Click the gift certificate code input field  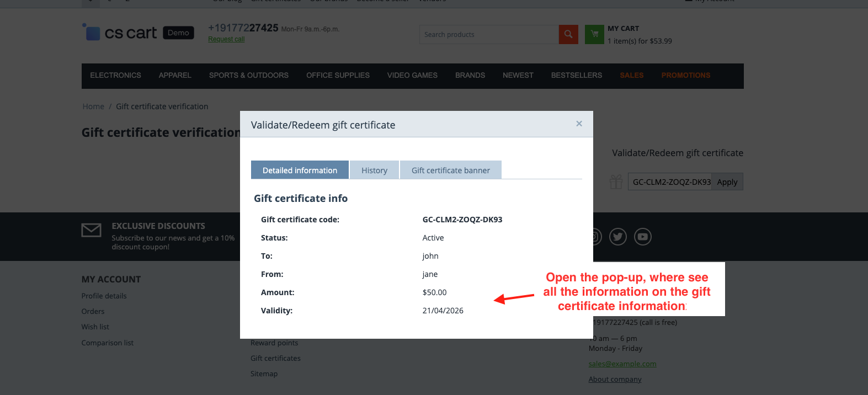670,182
